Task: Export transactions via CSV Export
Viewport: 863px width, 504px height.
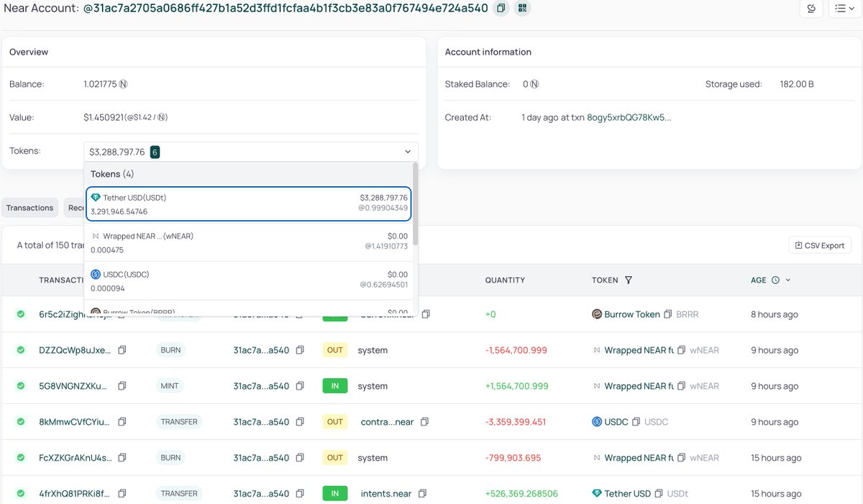Action: 820,245
